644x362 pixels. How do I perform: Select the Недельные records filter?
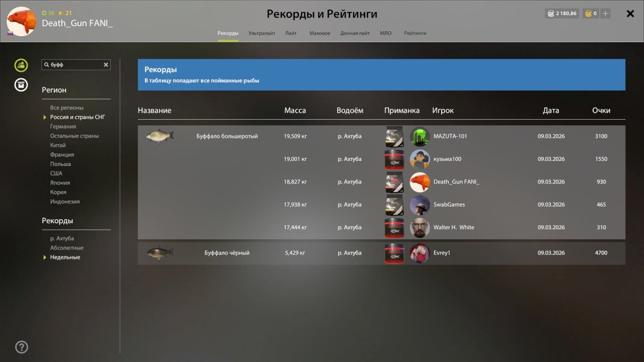click(65, 257)
